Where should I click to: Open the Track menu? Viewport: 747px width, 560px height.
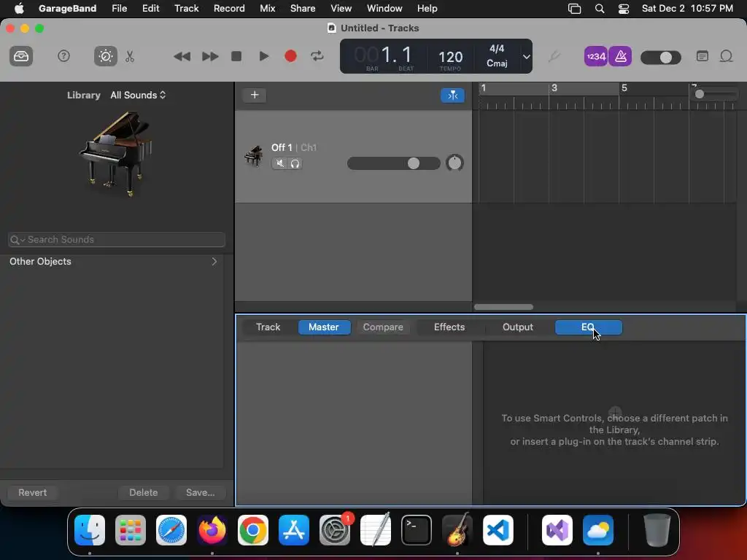(x=186, y=8)
